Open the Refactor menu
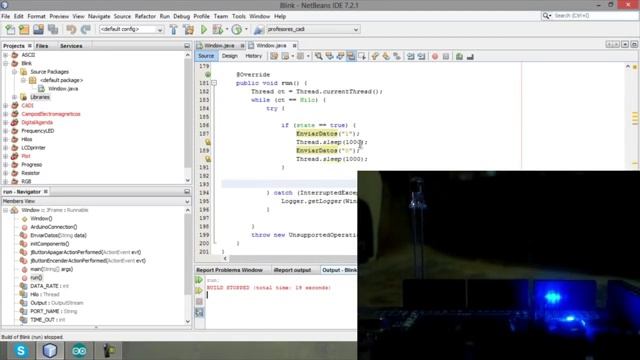Viewport: 640px width, 360px height. pos(145,16)
